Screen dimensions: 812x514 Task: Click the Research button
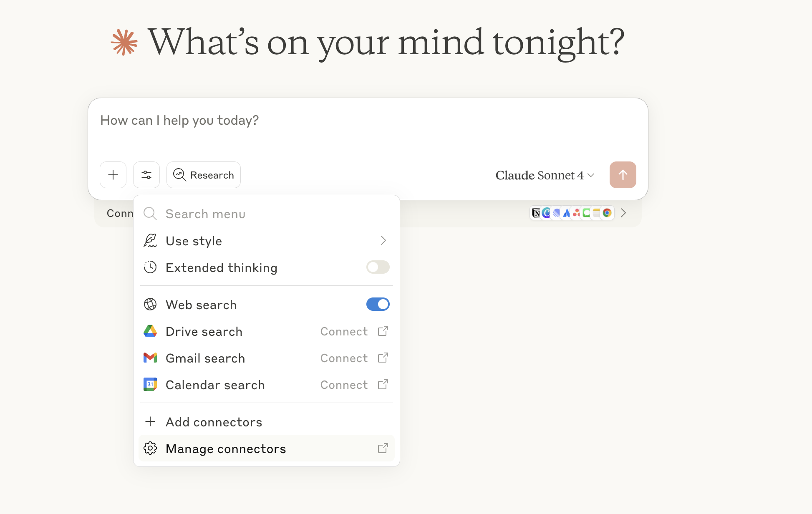204,175
